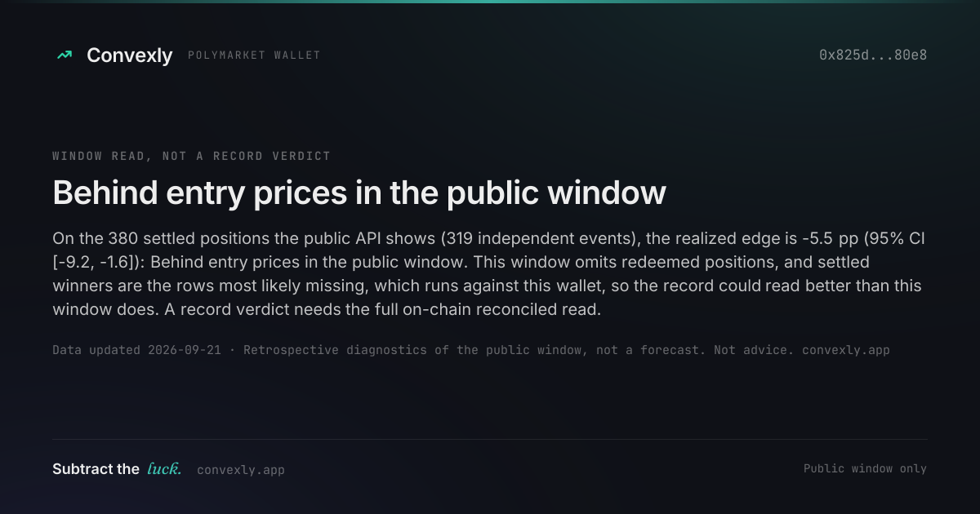
Task: Click the Subtract the tagline
Action: [x=96, y=469]
